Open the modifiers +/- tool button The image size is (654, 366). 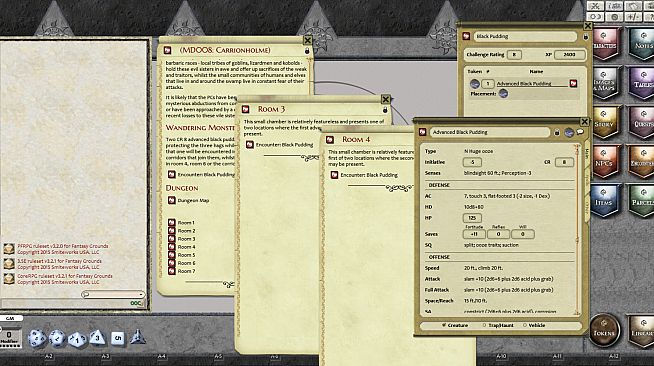click(633, 17)
